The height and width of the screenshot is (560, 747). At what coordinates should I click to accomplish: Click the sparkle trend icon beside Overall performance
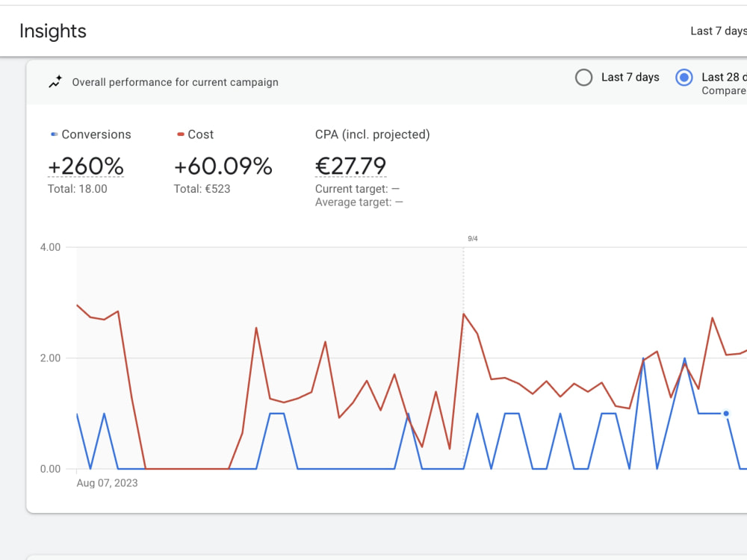coord(55,82)
